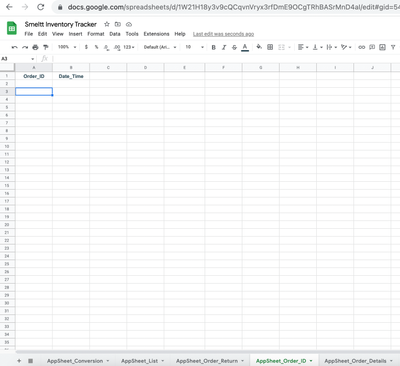The width and height of the screenshot is (400, 366).
Task: Switch to AppSheet_List tab
Action: point(139,361)
